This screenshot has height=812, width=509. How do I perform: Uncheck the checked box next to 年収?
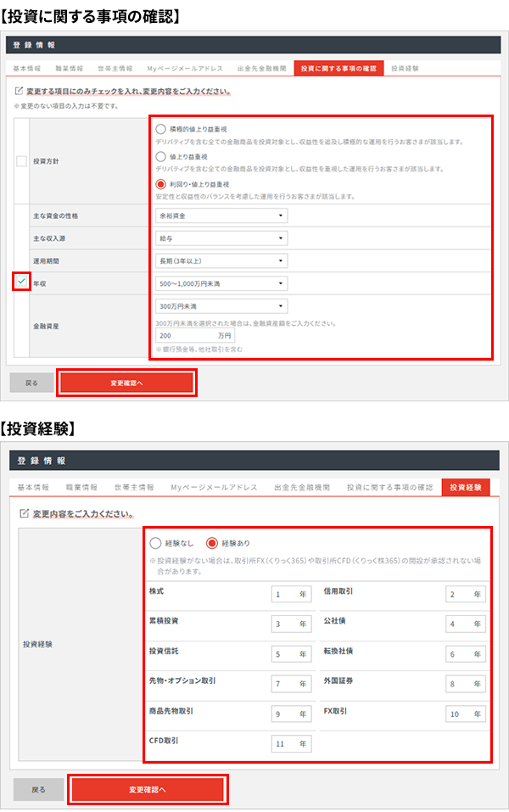[22, 281]
